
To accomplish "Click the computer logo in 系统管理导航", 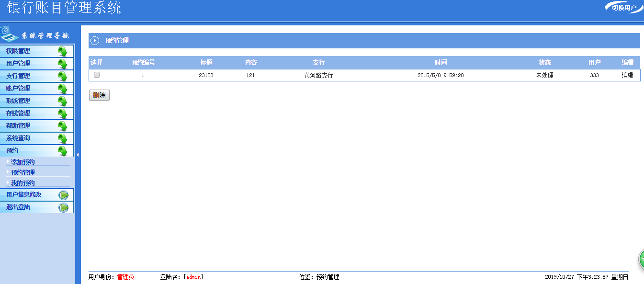I will point(10,34).
